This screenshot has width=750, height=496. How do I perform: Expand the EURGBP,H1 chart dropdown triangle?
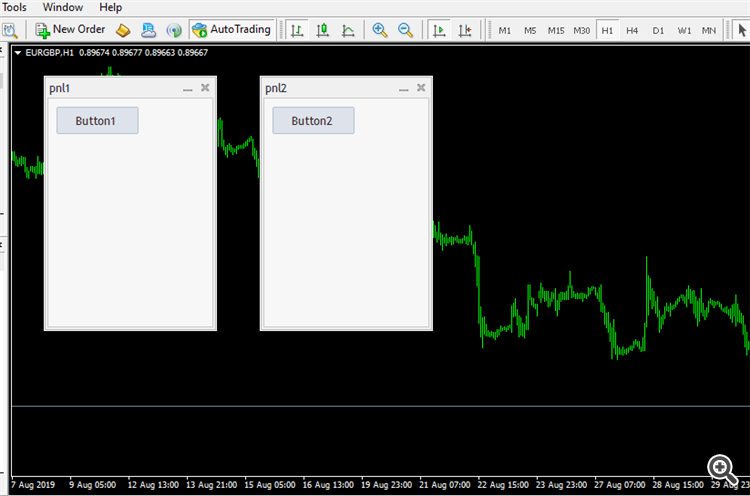pyautogui.click(x=18, y=53)
